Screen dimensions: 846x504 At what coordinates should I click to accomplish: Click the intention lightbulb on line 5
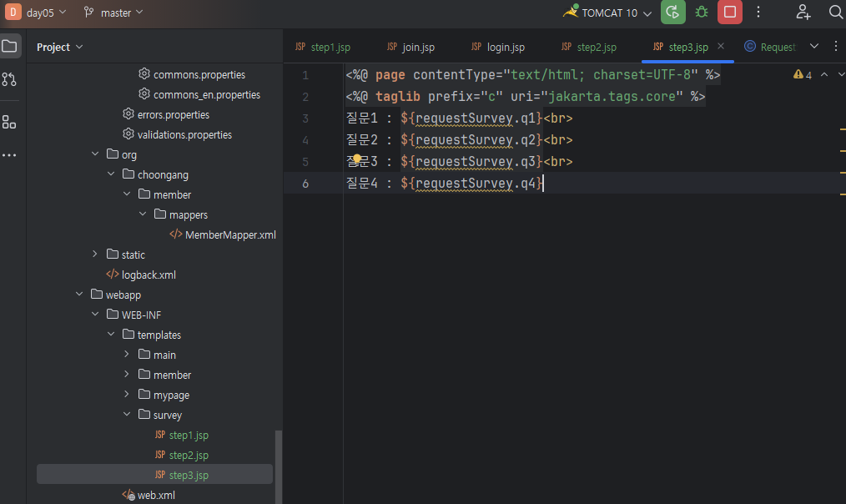356,159
